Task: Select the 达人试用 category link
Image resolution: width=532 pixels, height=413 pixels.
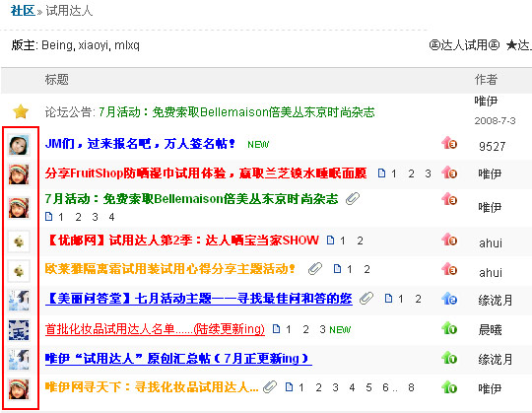Action: (x=464, y=45)
